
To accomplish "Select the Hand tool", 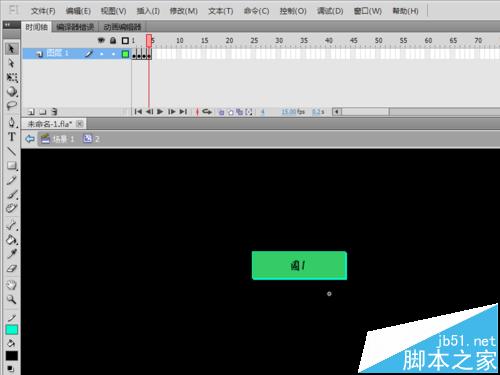I will coord(12,285).
